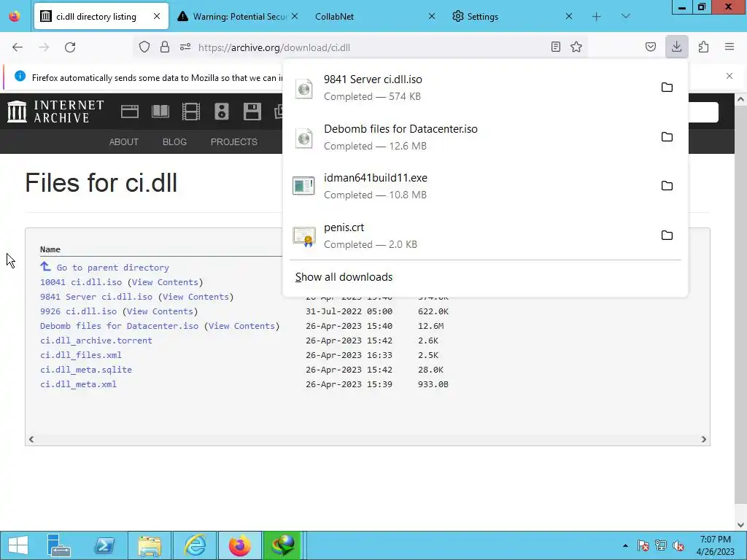747x560 pixels.
Task: Show hidden system tray icons
Action: click(x=625, y=545)
